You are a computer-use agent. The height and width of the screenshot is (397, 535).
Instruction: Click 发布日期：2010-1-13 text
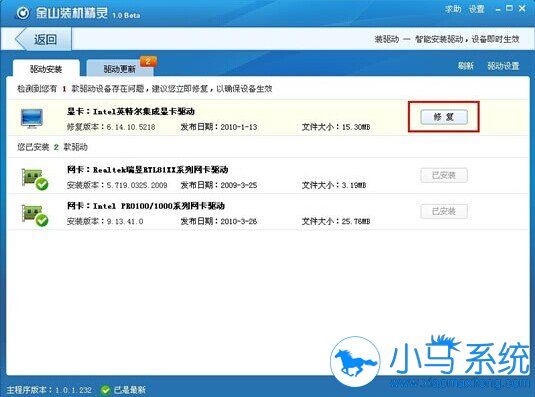[219, 127]
